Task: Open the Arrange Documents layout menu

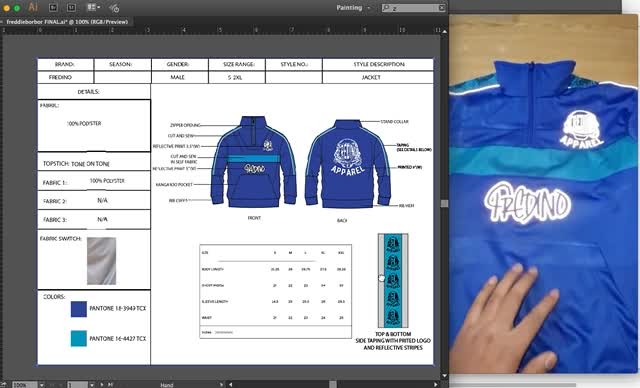Action: pos(94,7)
